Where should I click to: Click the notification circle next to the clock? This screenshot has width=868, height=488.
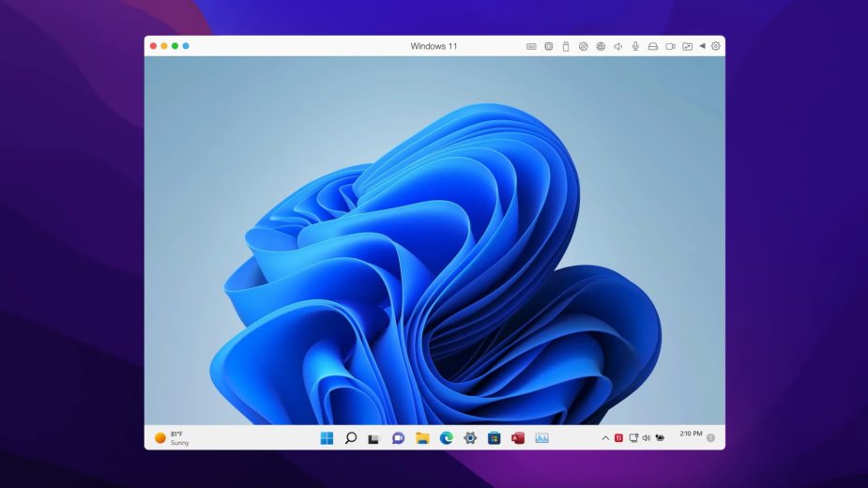click(710, 438)
